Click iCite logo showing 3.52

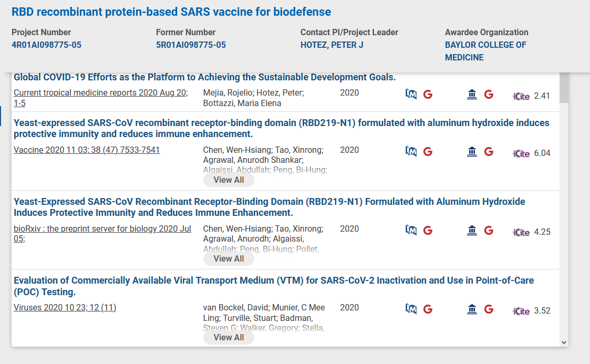[x=521, y=311]
